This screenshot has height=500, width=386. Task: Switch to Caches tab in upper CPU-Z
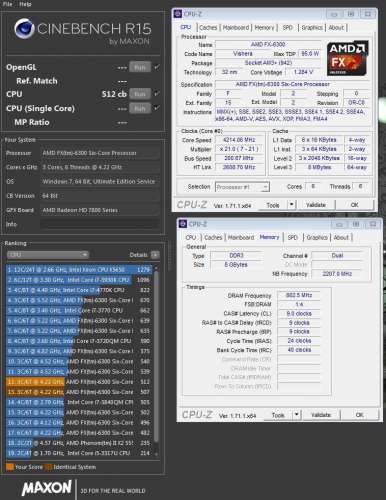click(208, 28)
